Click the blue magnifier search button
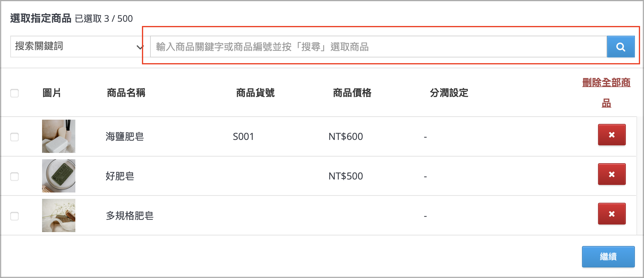This screenshot has width=644, height=278. 621,47
